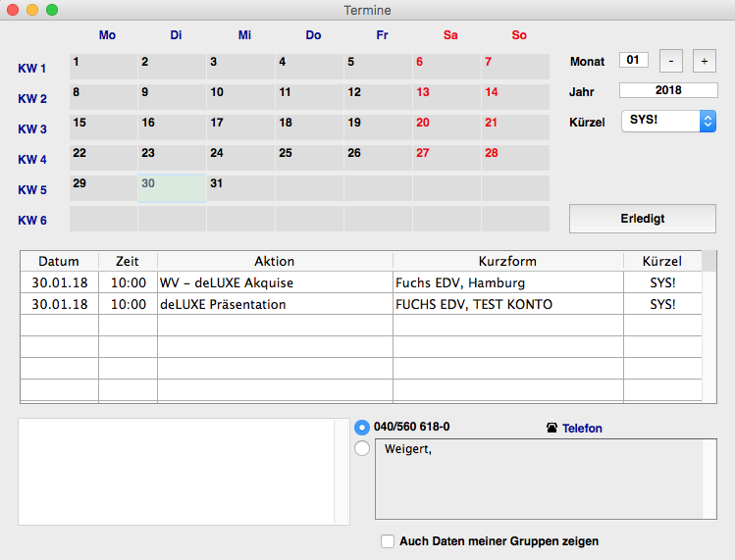The width and height of the screenshot is (735, 560).
Task: Select the radio button beside 040/560 618-0
Action: (362, 428)
